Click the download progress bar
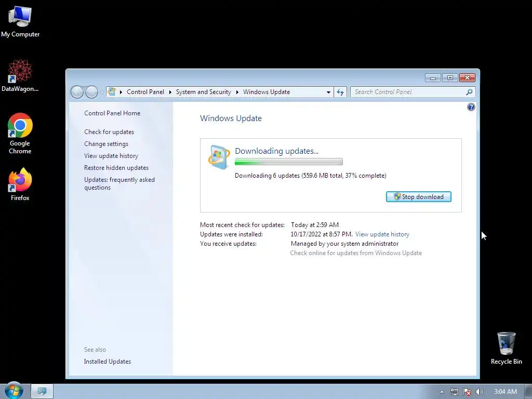The image size is (532, 399). click(288, 162)
